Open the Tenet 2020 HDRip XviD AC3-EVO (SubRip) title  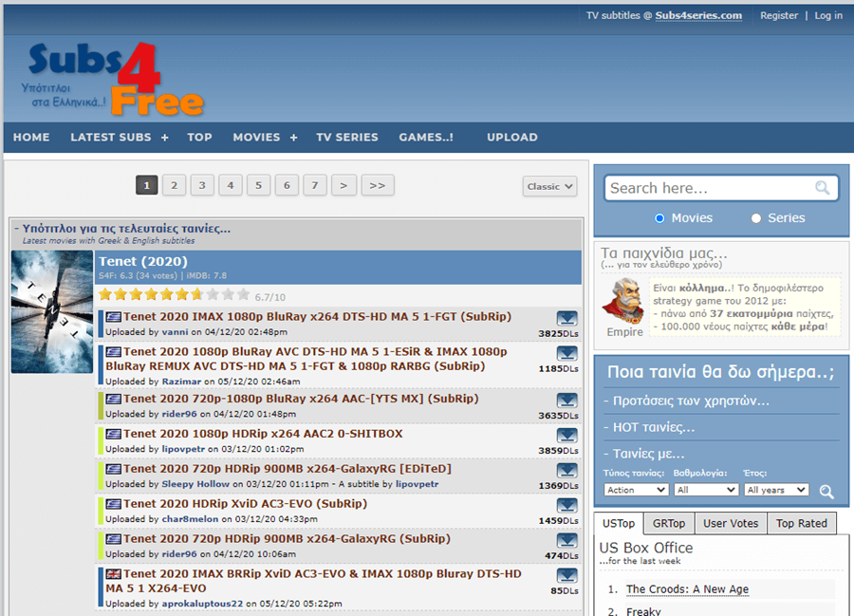coord(245,504)
